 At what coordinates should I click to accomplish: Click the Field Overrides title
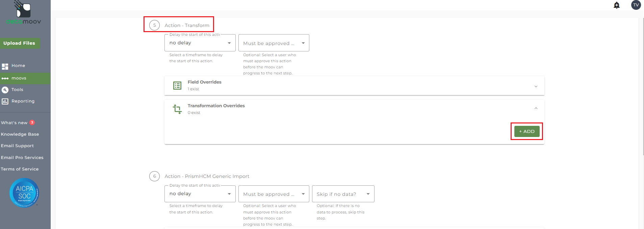click(205, 82)
